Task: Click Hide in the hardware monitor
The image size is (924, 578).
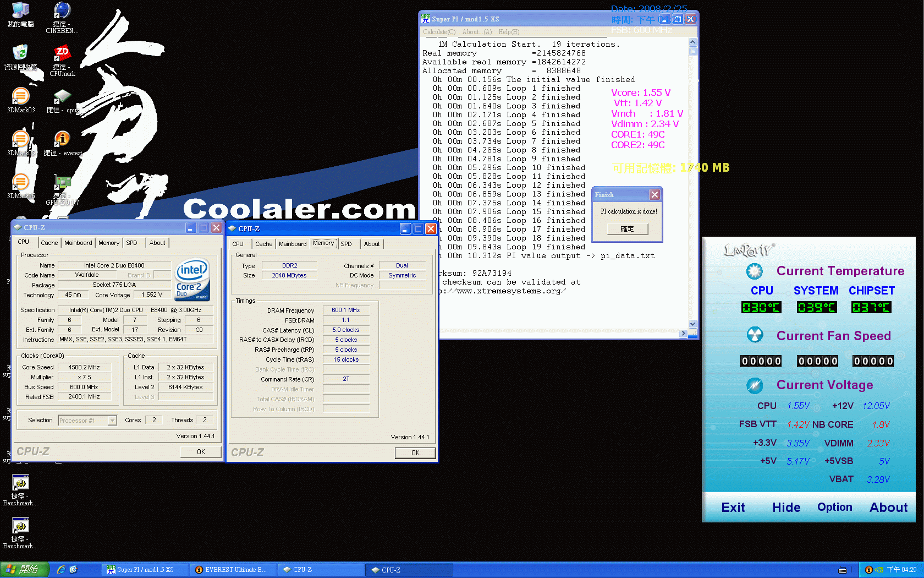Action: (787, 508)
